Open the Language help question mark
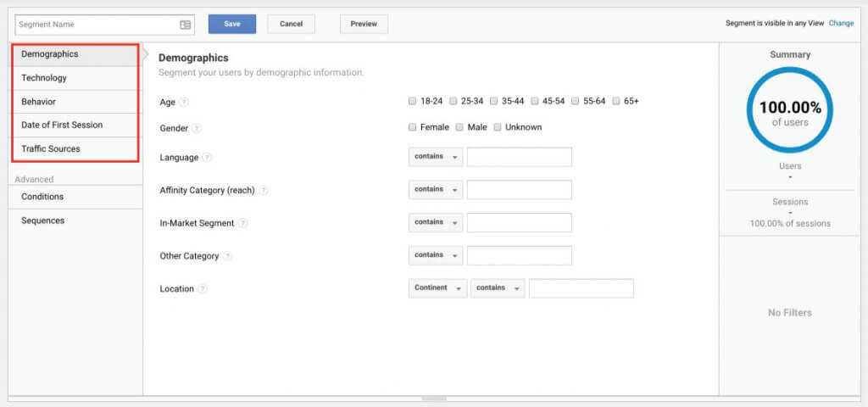 [207, 157]
